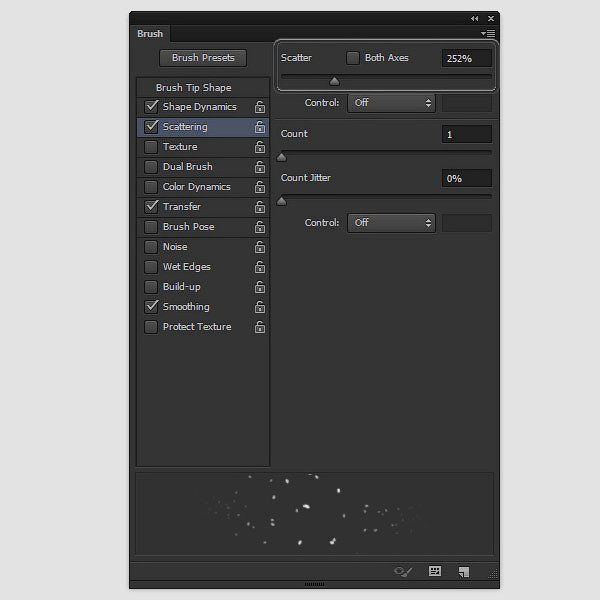This screenshot has width=600, height=600.
Task: Open the Count Jitter Control dropdown
Action: 391,223
